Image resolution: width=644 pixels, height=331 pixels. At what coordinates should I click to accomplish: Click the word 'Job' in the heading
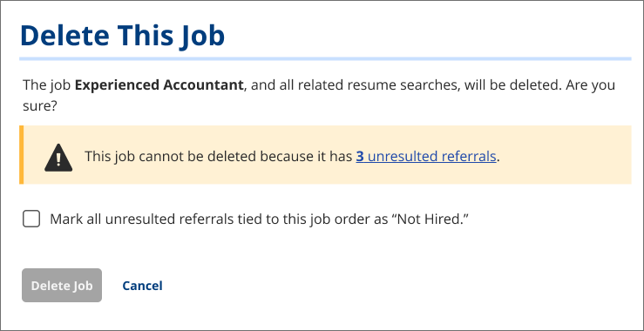[202, 36]
